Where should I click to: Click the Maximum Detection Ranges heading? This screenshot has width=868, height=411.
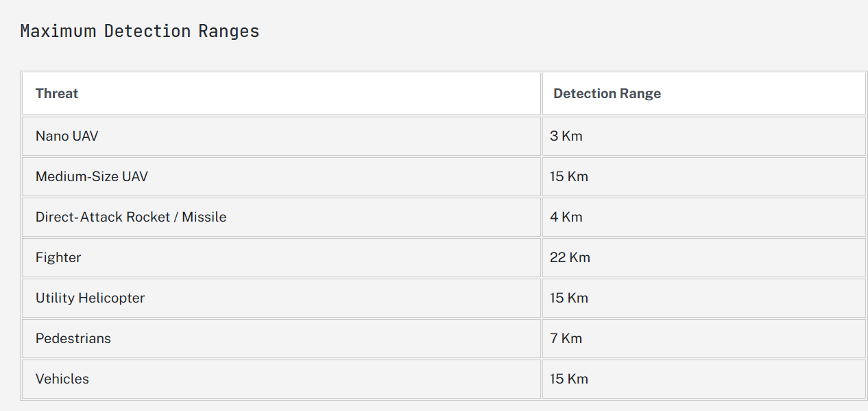140,31
